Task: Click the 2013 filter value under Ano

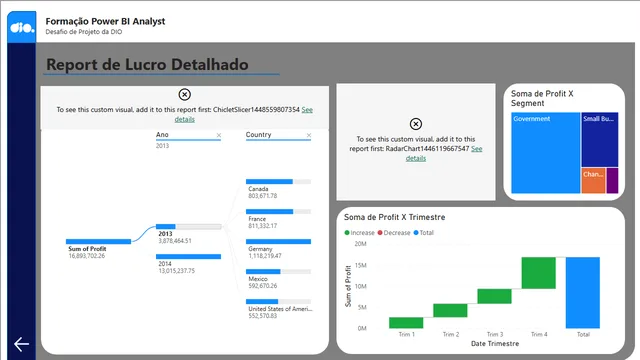Action: (162, 146)
